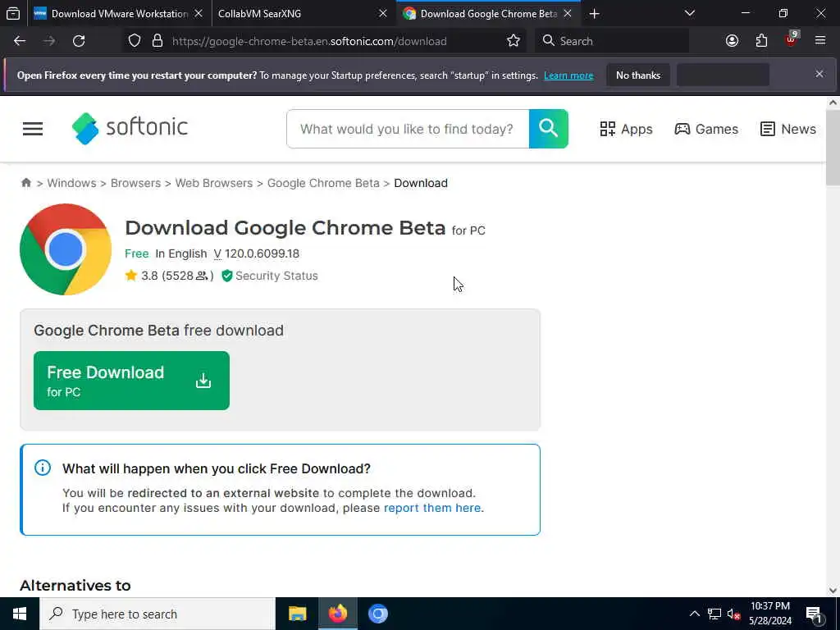Open uBlock Origin extension icon
The width and height of the screenshot is (840, 630).
coord(792,39)
